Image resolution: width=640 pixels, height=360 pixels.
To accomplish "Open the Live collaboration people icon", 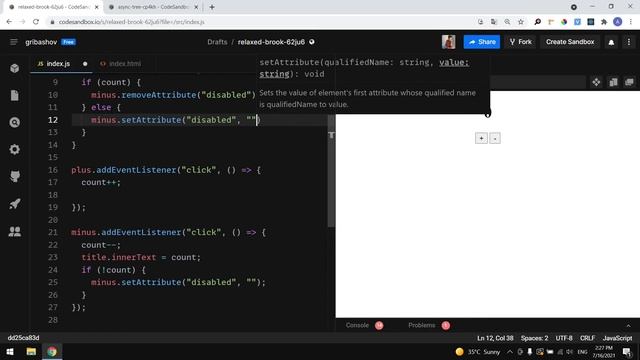I will tap(15, 231).
